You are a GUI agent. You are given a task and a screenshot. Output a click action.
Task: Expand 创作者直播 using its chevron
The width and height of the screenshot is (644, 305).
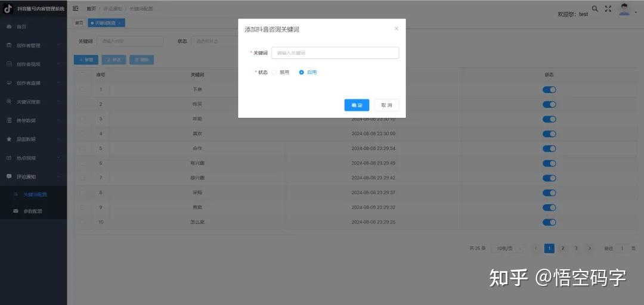(x=58, y=83)
